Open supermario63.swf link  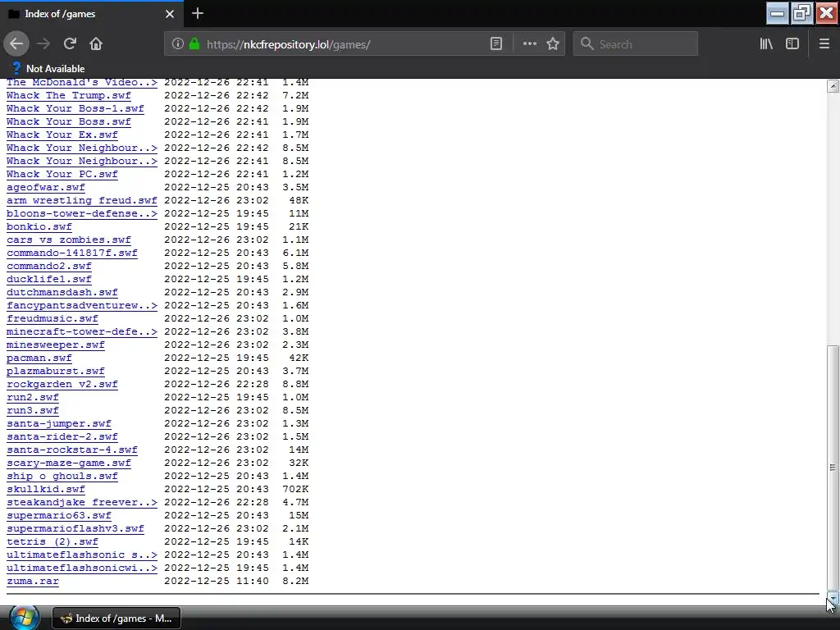click(59, 515)
